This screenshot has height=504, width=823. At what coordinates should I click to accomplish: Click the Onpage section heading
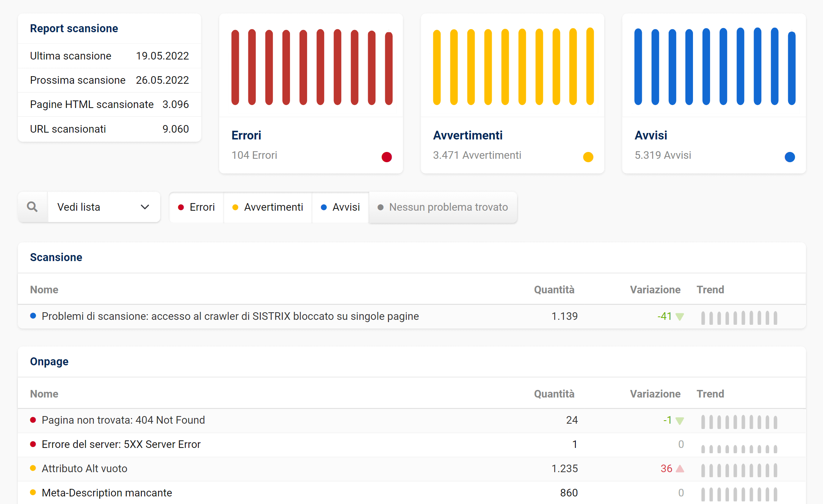click(49, 362)
